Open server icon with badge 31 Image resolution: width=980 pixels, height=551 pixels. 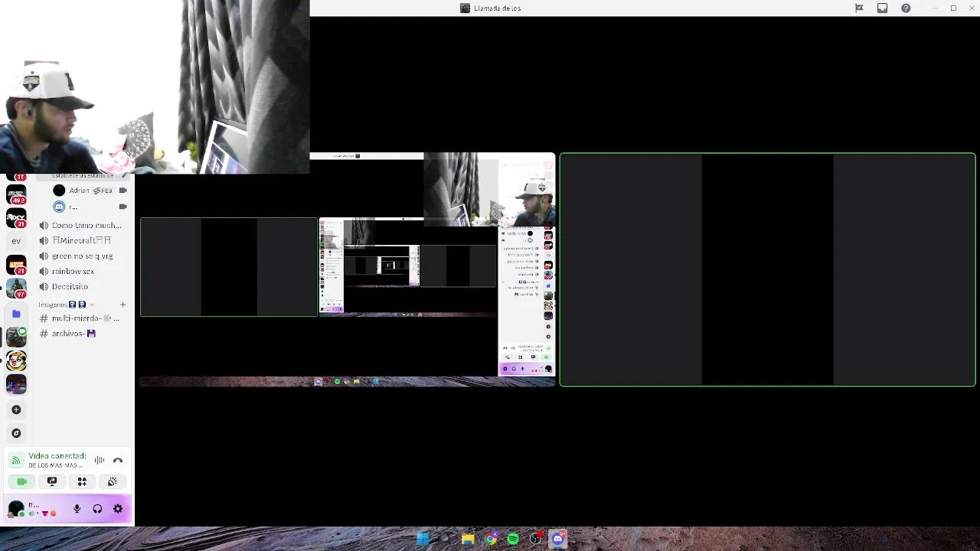pyautogui.click(x=16, y=218)
